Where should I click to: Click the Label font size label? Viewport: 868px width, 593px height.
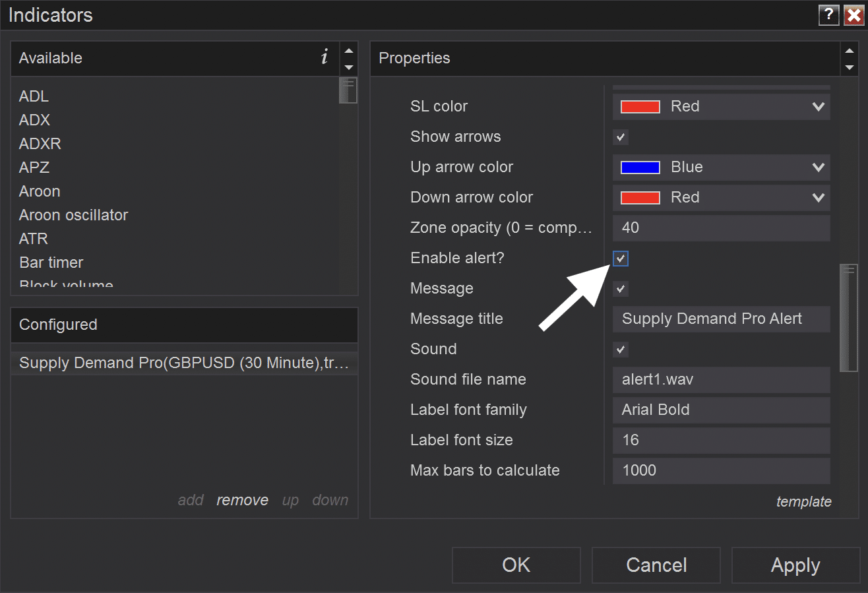[461, 440]
